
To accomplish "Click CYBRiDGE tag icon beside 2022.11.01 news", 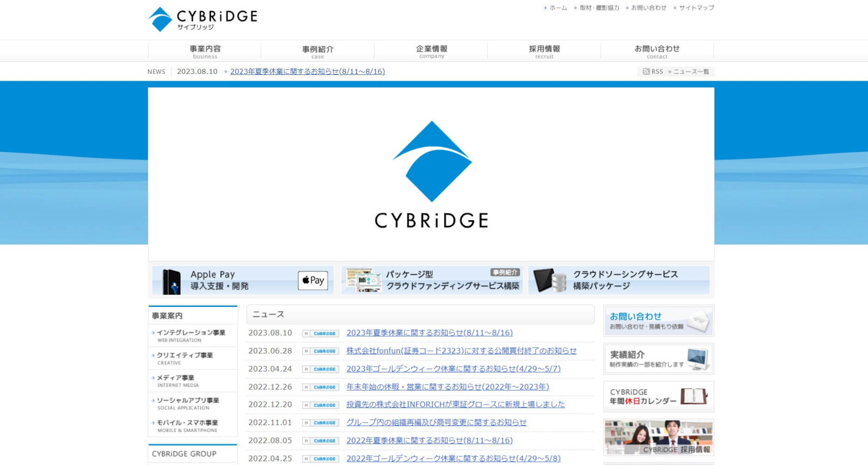I will point(321,423).
